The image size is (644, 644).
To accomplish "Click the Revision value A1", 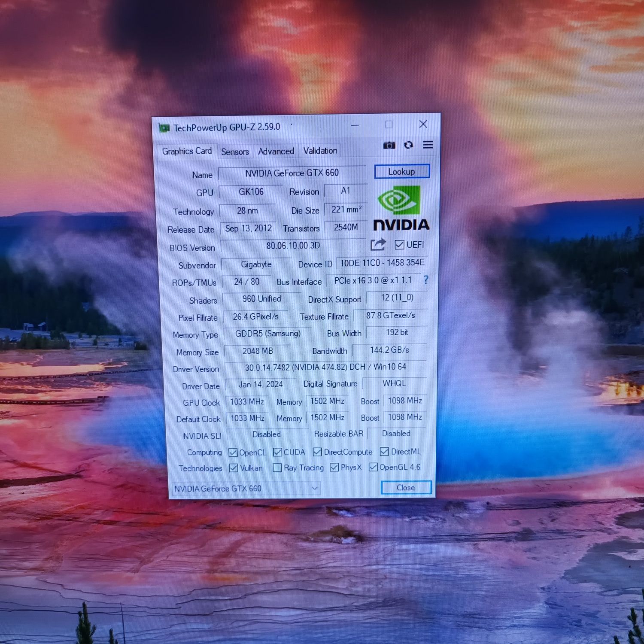I will coord(346,191).
